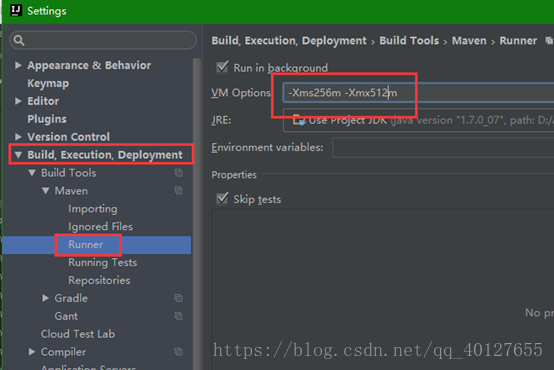Expand the Version Control section

click(x=18, y=137)
